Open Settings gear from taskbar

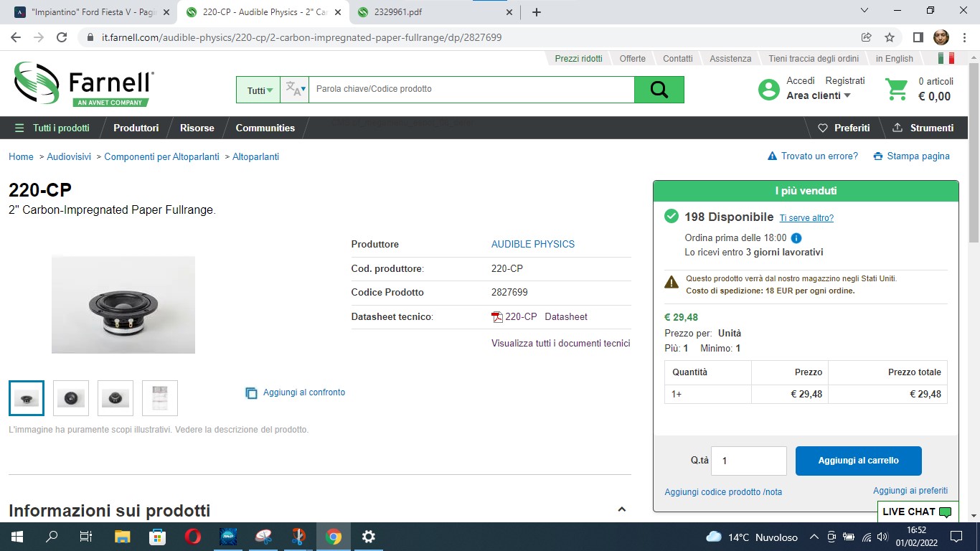pyautogui.click(x=369, y=537)
